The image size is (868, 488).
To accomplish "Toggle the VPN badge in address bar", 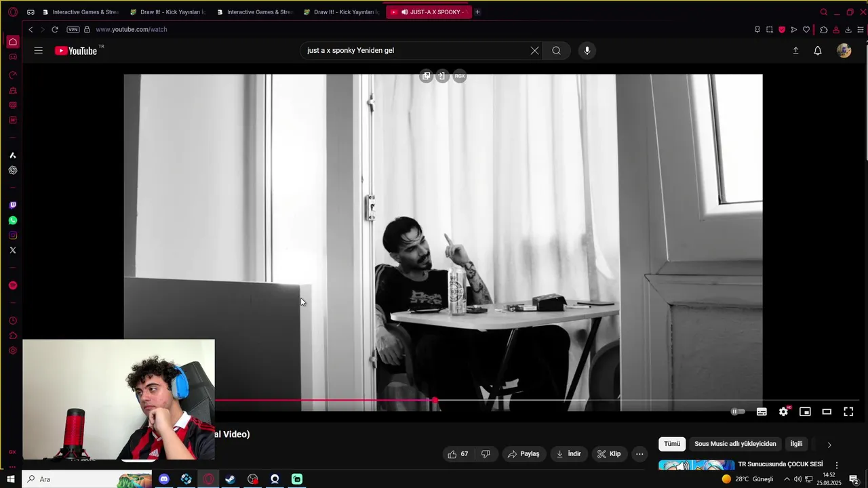I will click(73, 29).
